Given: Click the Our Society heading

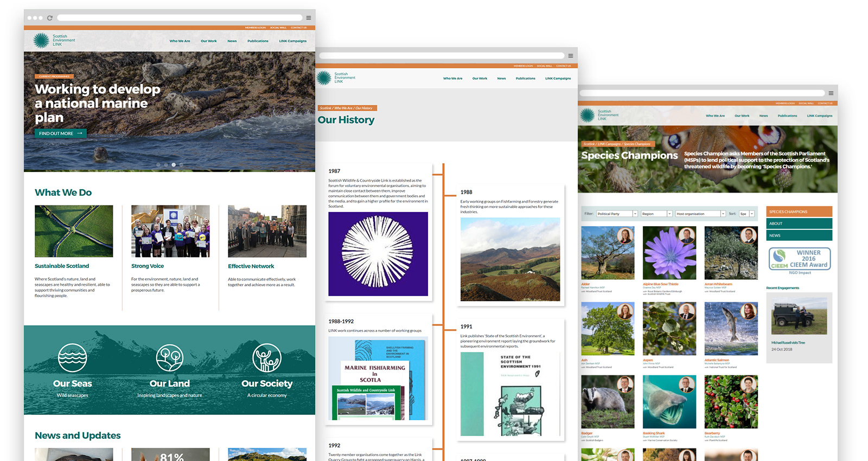Looking at the screenshot, I should click(267, 383).
